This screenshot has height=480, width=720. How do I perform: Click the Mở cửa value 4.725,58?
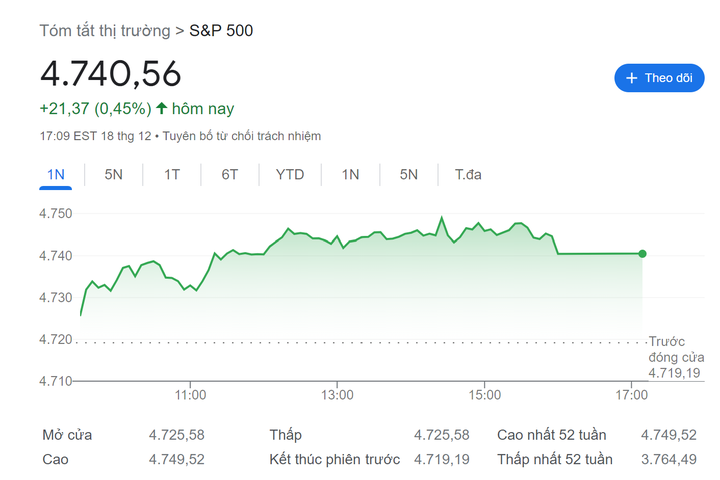pos(176,435)
